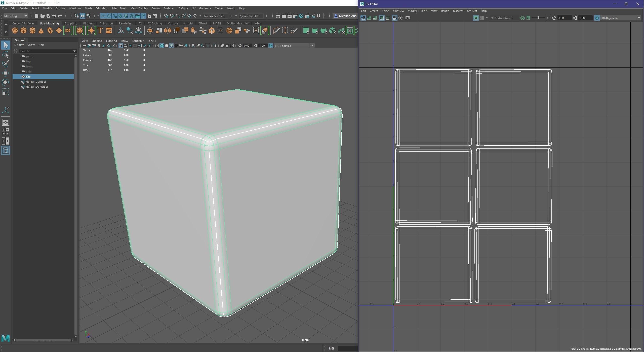The height and width of the screenshot is (352, 644).
Task: Select the Die object in Outliner
Action: point(28,77)
